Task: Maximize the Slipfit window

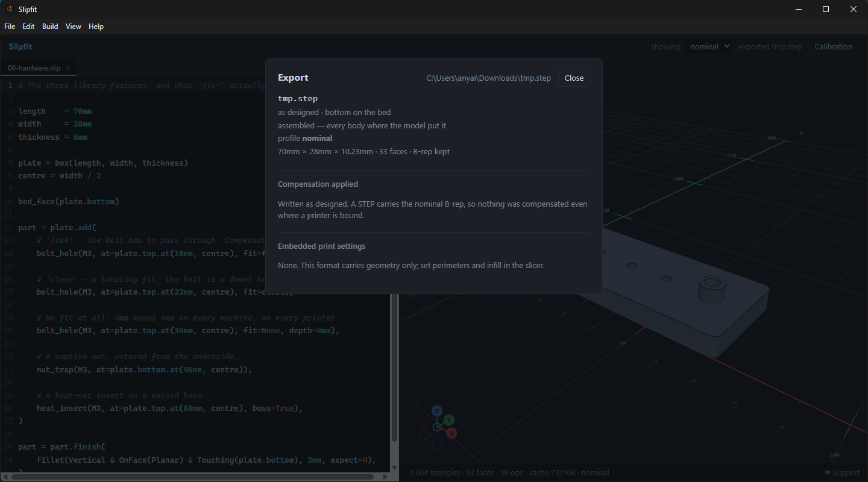Action: pyautogui.click(x=826, y=9)
